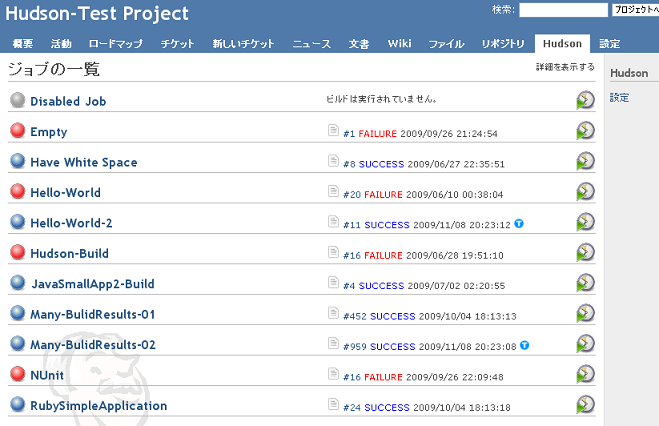The image size is (659, 426).
Task: Open log icon beside Hello-World-2 #11
Action: (333, 221)
